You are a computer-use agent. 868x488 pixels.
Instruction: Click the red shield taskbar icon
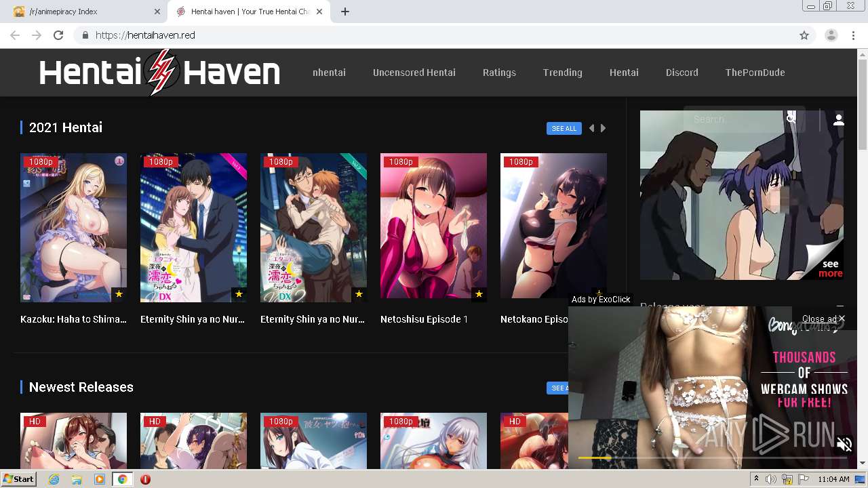(145, 479)
